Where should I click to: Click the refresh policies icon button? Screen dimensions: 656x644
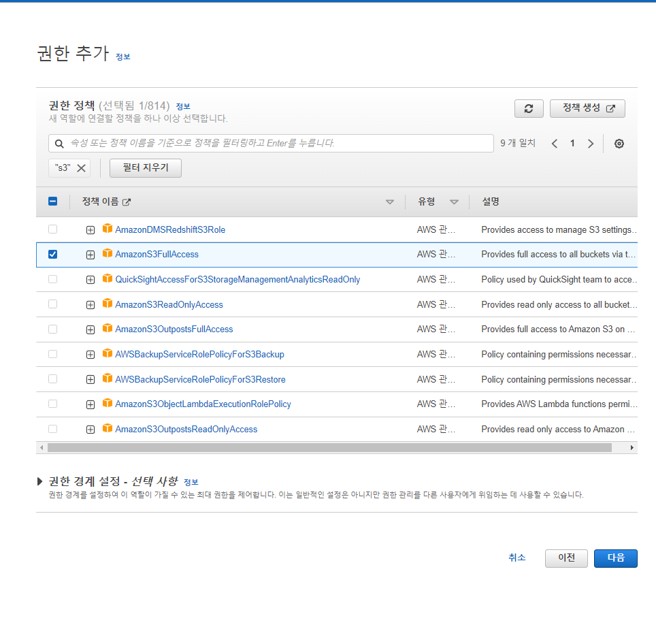point(529,109)
